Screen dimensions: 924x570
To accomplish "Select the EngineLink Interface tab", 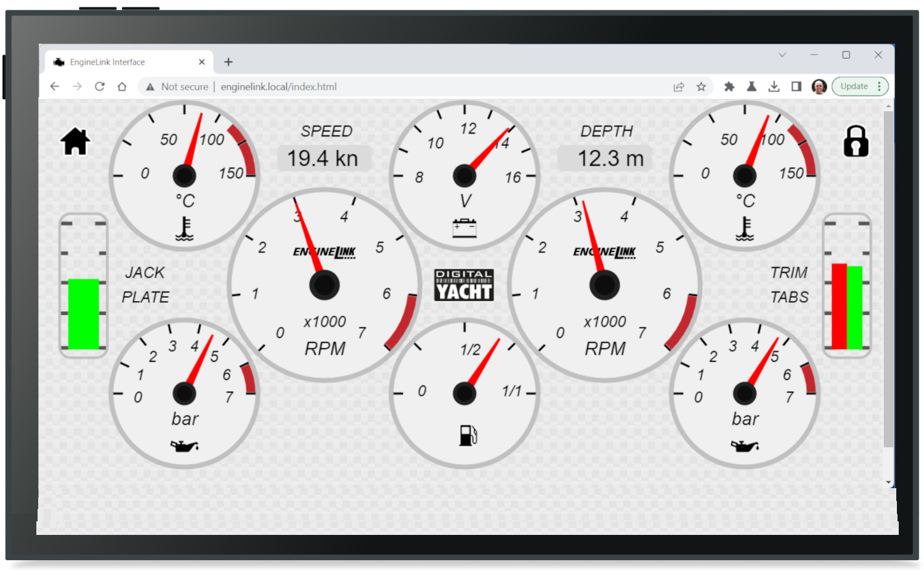I will tap(123, 62).
